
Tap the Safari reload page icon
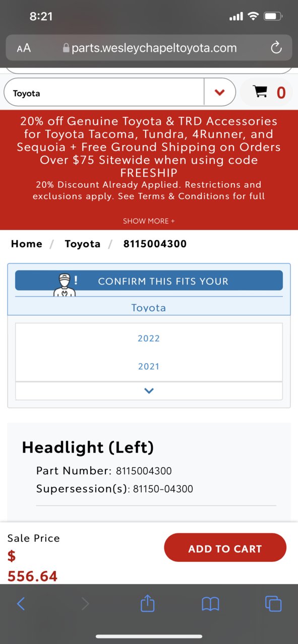pos(276,48)
